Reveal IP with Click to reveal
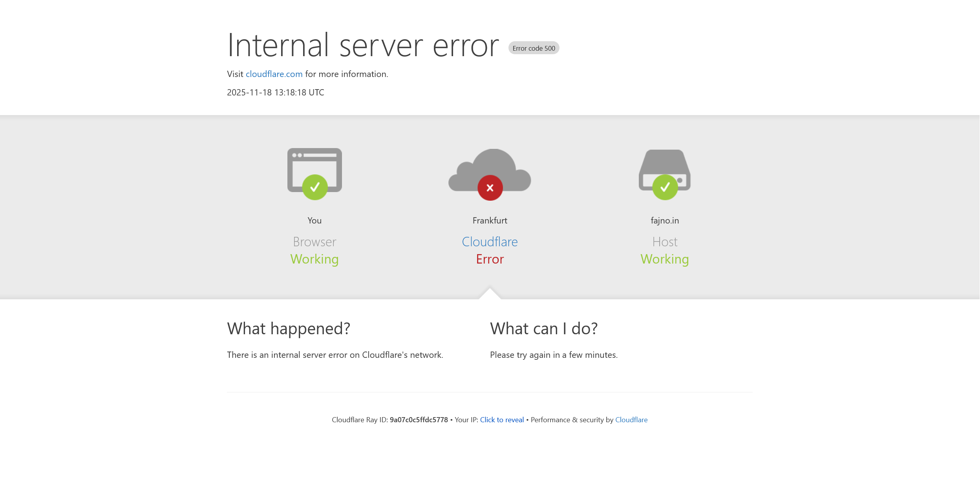 (x=502, y=420)
